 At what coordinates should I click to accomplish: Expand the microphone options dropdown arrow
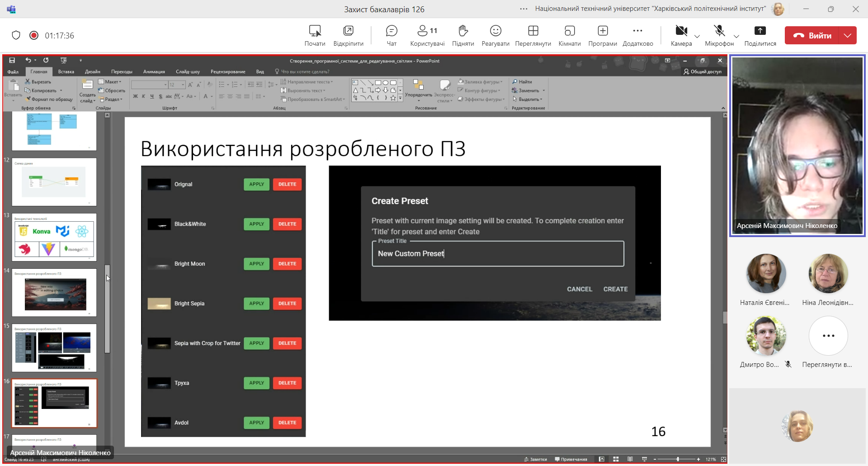(736, 36)
